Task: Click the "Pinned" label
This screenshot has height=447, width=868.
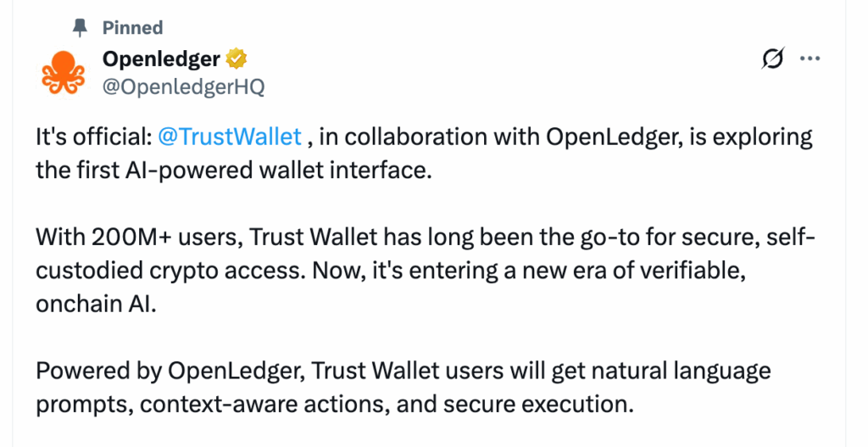Action: pyautogui.click(x=132, y=28)
